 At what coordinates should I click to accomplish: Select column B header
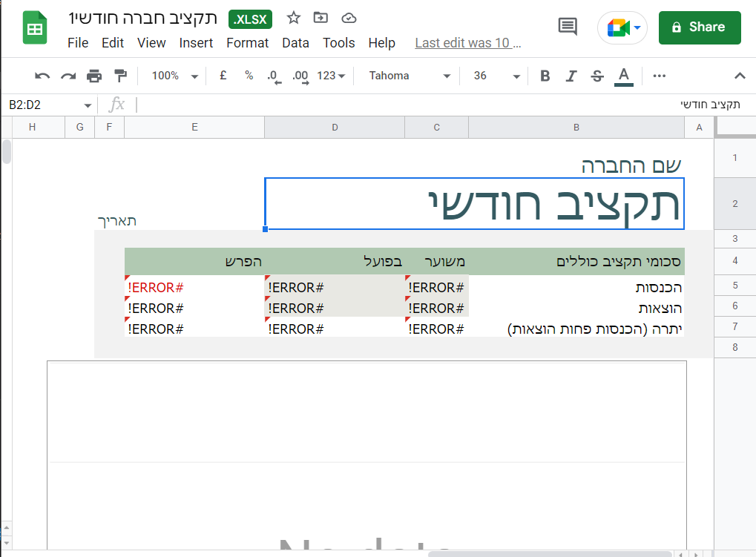click(576, 128)
